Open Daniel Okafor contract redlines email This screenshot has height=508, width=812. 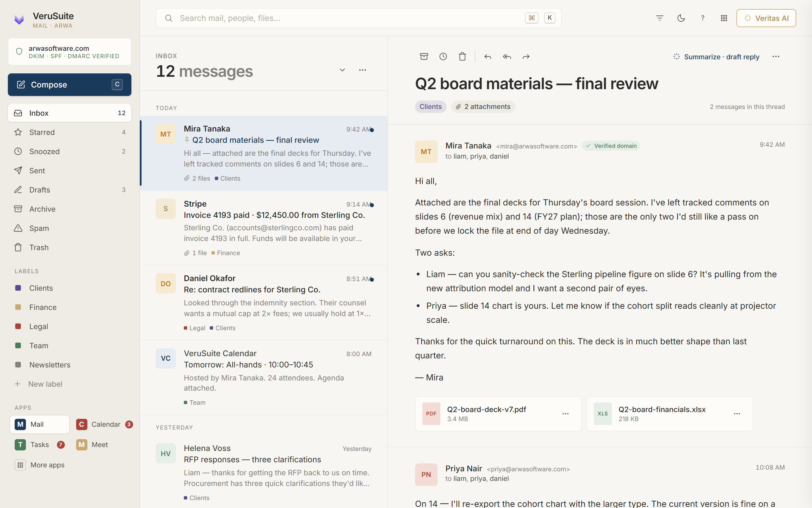pos(264,303)
